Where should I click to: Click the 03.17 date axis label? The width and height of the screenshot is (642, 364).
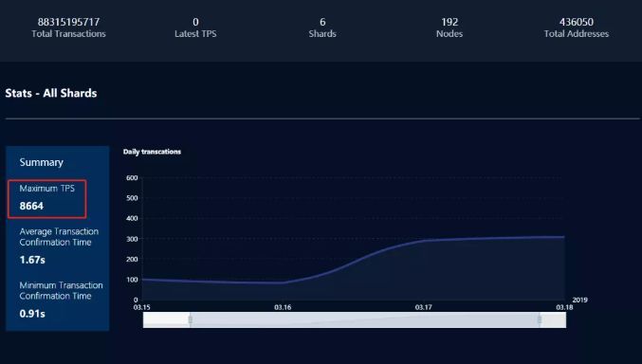click(x=423, y=307)
